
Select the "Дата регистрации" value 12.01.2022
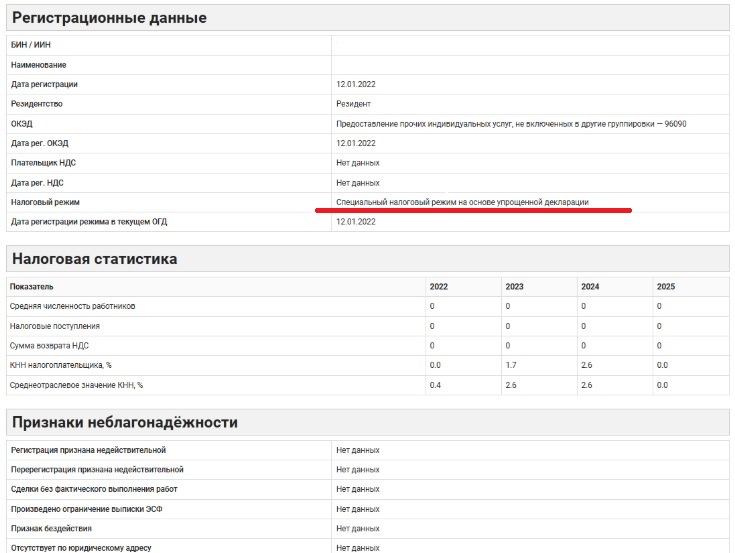tap(355, 84)
